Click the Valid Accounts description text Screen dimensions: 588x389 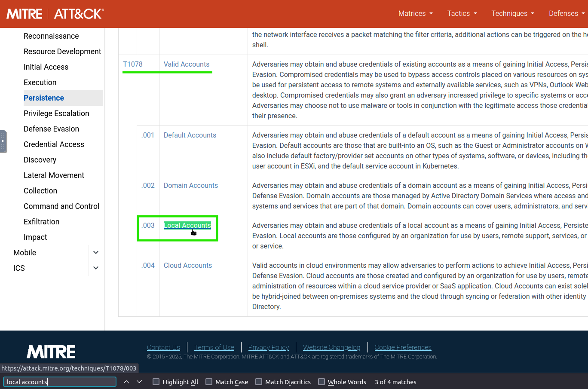[x=420, y=90]
